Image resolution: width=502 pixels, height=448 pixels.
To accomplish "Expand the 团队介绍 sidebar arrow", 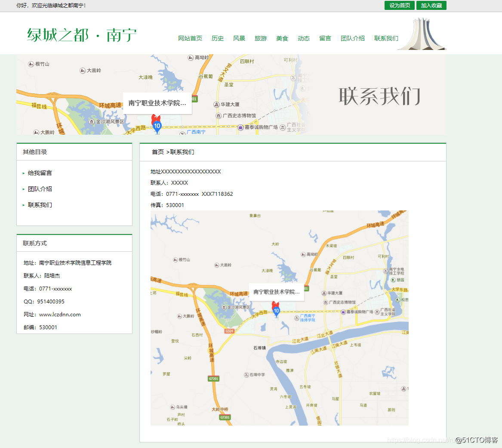I will pos(23,188).
